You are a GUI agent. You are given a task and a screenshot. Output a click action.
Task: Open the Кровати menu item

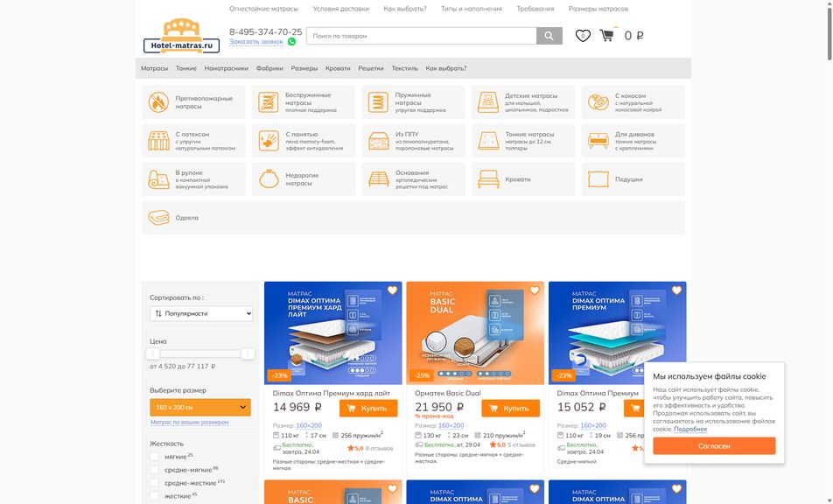click(x=338, y=68)
